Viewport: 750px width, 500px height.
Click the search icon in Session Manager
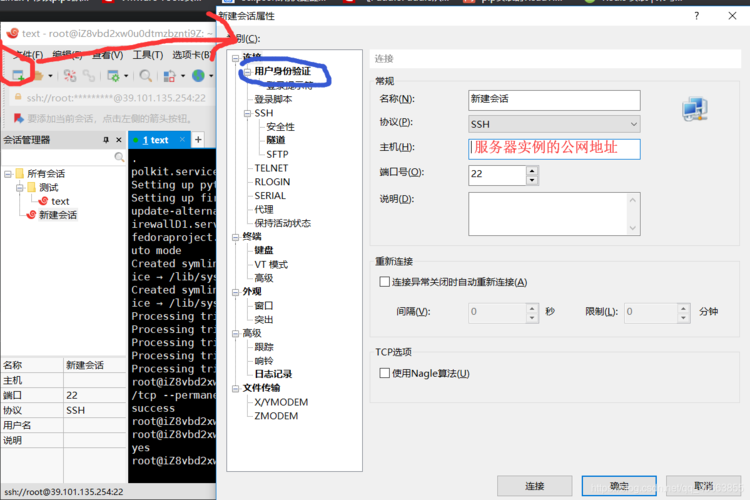click(x=119, y=157)
